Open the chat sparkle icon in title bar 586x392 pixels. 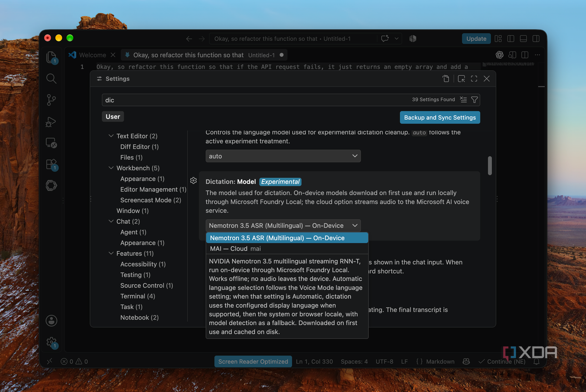[385, 39]
